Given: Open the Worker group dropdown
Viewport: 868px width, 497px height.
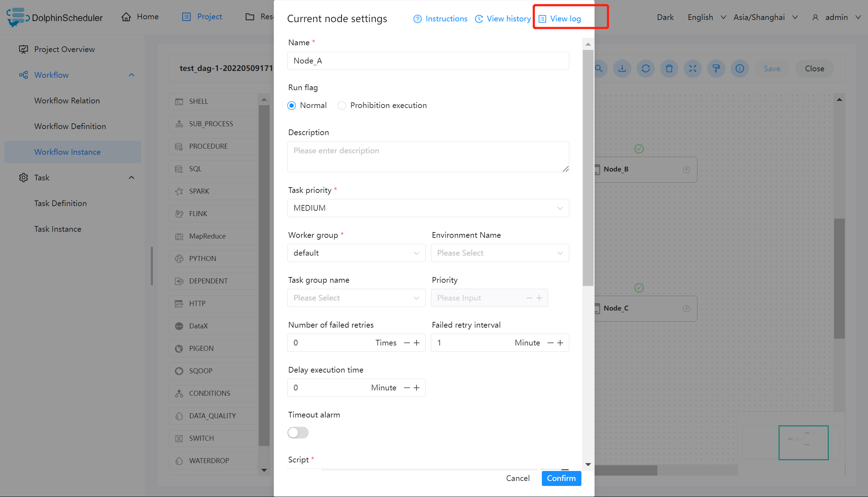Looking at the screenshot, I should tap(356, 253).
